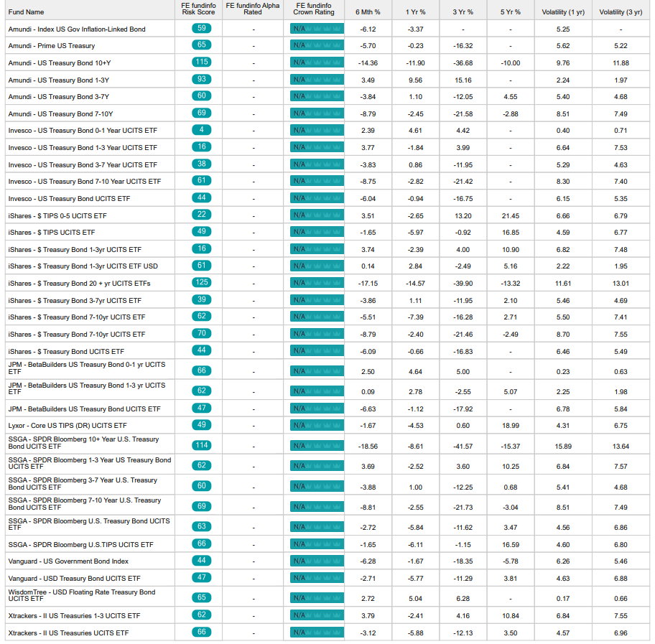Select Invesco - US Treasury Bond UCITS ETF
Image resolution: width=655 pixels, height=644 pixels.
[70, 199]
